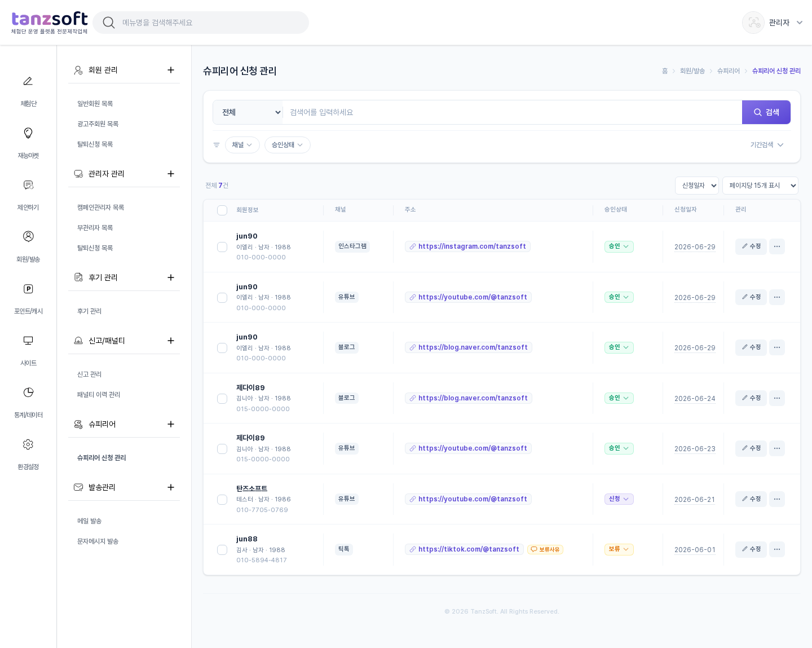This screenshot has width=812, height=648.
Task: Select all rows with header checkbox
Action: pyautogui.click(x=222, y=210)
